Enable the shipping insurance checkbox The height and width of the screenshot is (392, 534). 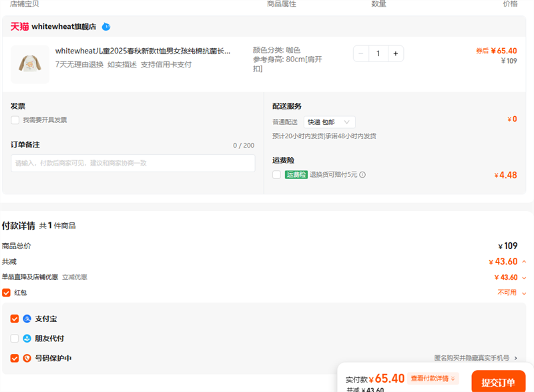click(278, 174)
